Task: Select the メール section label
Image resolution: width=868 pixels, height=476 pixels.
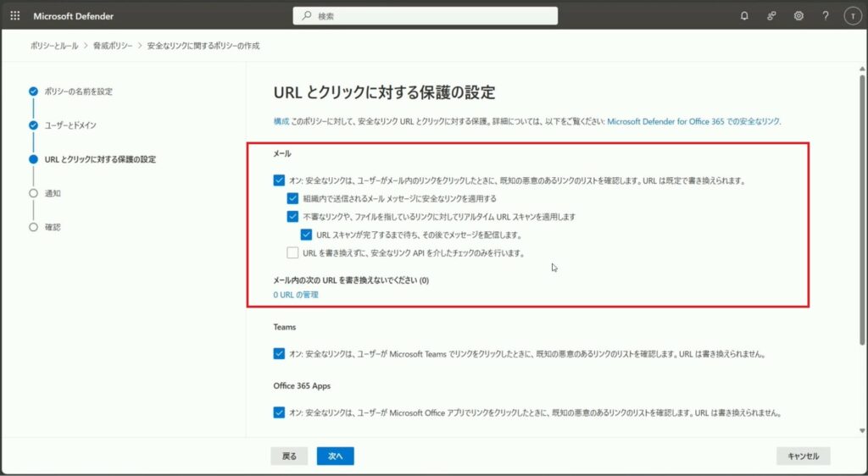Action: [281, 153]
